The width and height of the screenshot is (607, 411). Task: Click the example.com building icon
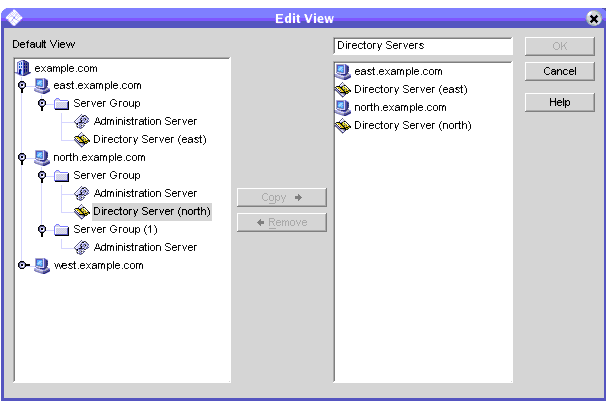pos(23,68)
